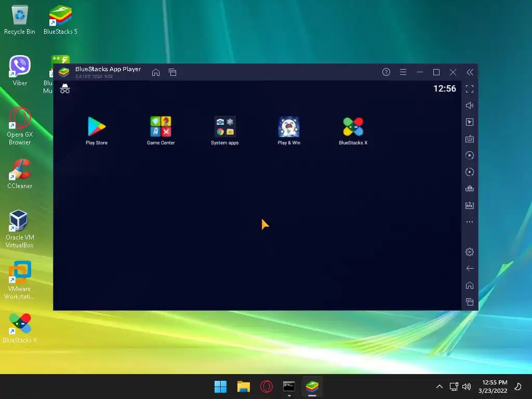Select Opera GX Browser desktop shortcut
The height and width of the screenshot is (399, 532).
[20, 126]
